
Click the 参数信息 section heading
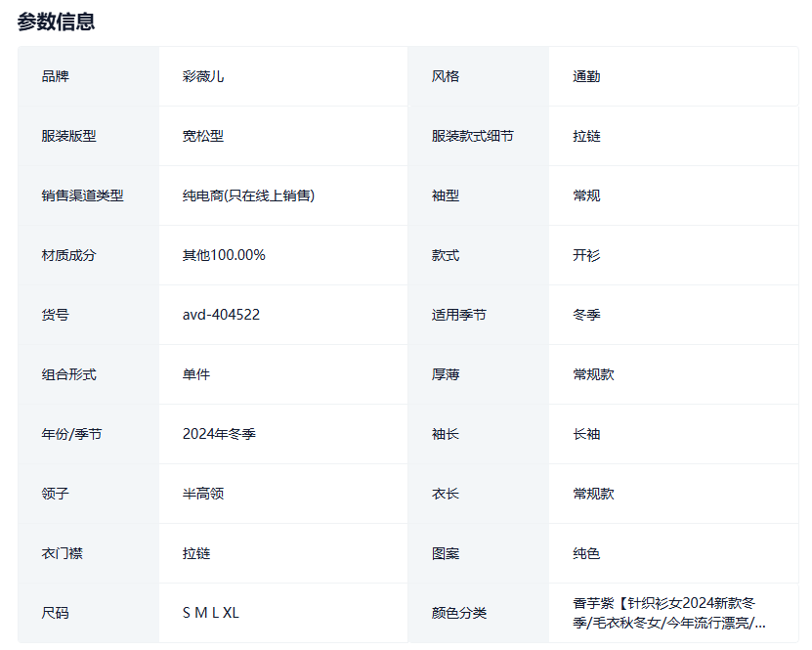point(56,22)
